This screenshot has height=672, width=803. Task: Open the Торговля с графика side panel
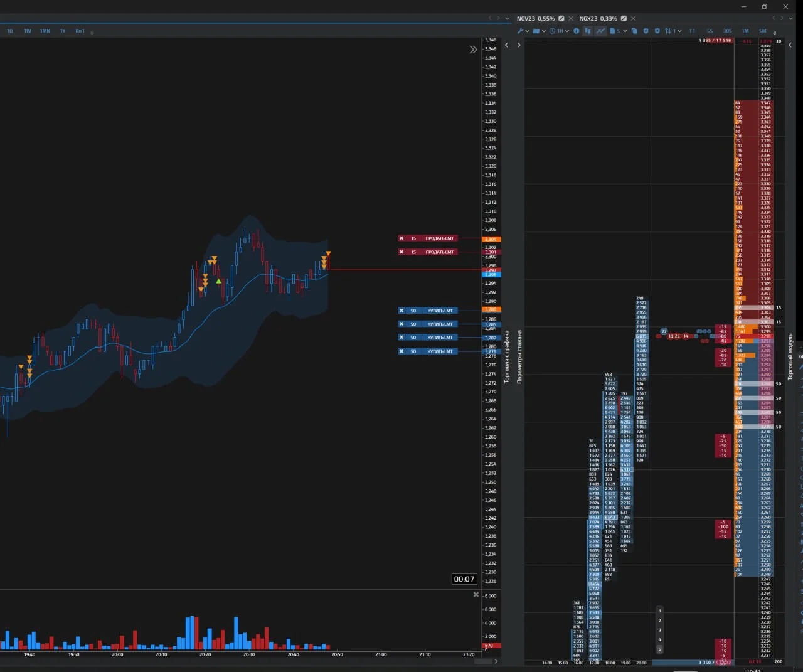point(507,356)
